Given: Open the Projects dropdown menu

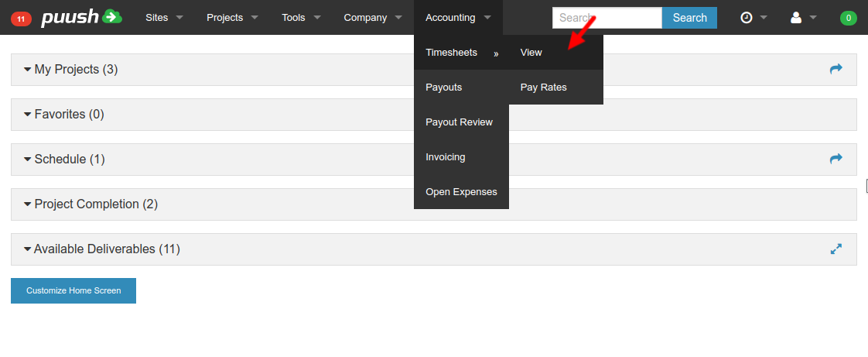Looking at the screenshot, I should [x=232, y=18].
